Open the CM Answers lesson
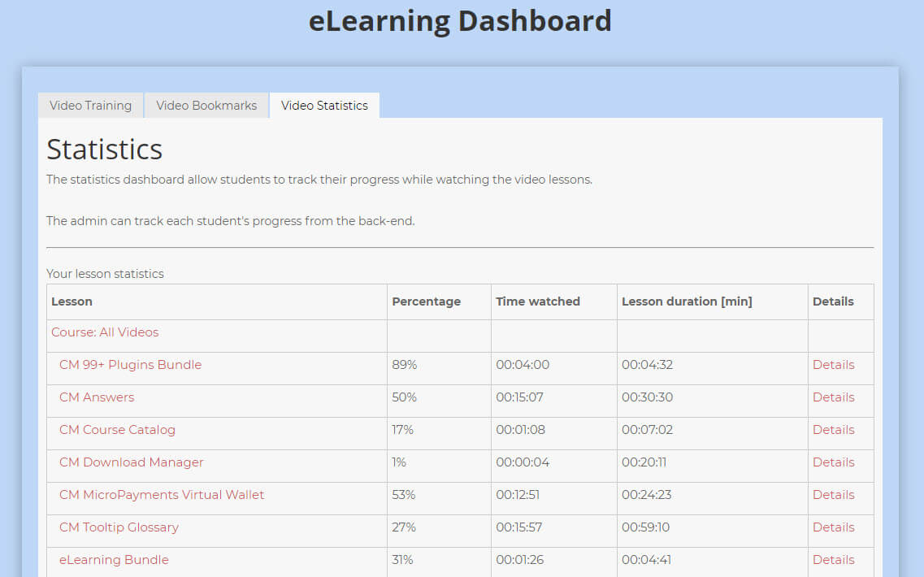Image resolution: width=924 pixels, height=577 pixels. (x=97, y=397)
